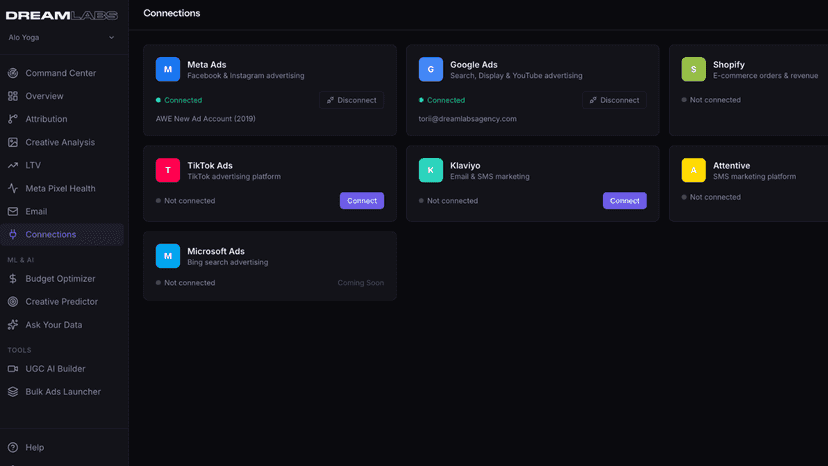
Task: Click the Connections page heading
Action: pos(172,13)
